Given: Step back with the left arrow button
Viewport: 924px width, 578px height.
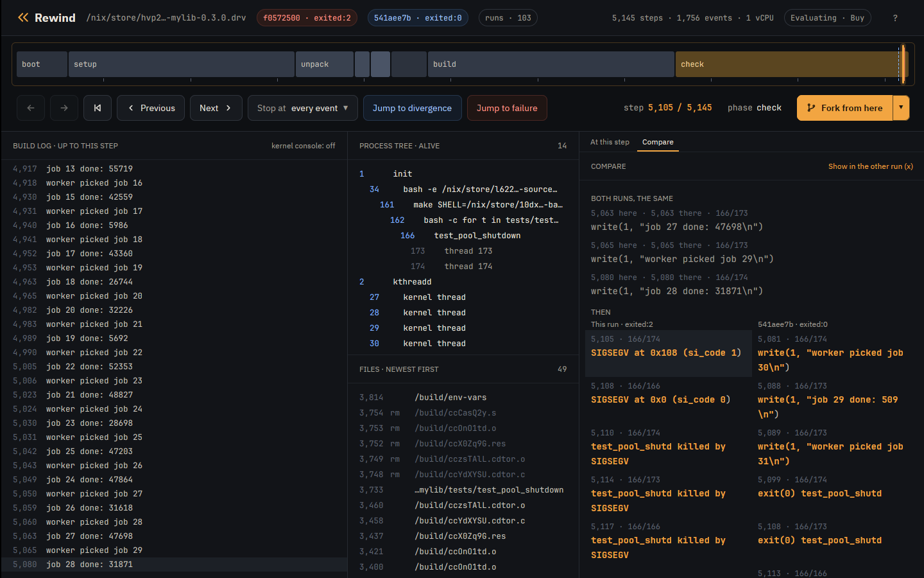Looking at the screenshot, I should pyautogui.click(x=31, y=108).
